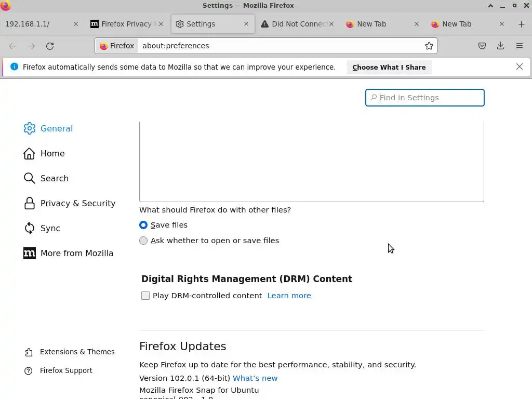This screenshot has width=532, height=399.
Task: Open the Save to Pocket icon
Action: pyautogui.click(x=482, y=46)
